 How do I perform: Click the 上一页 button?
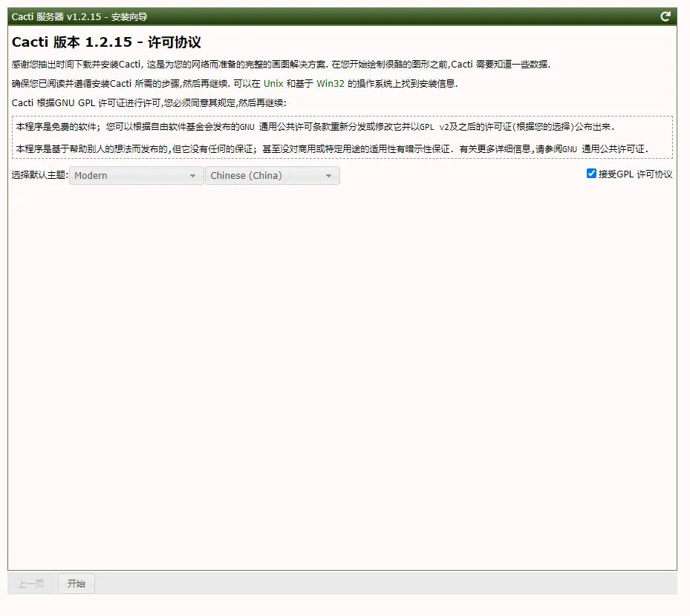[30, 583]
